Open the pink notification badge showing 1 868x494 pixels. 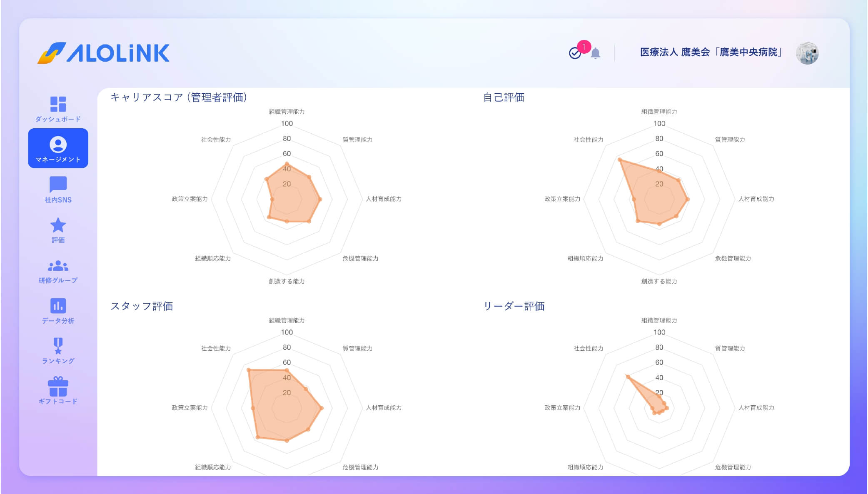(x=585, y=46)
